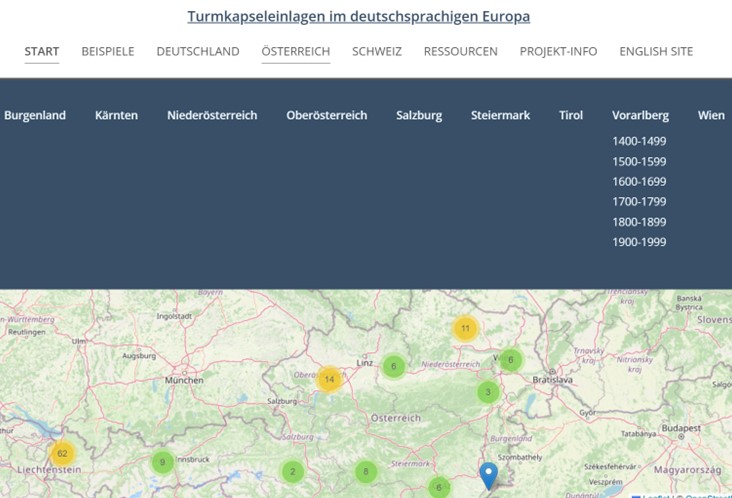Image resolution: width=732 pixels, height=498 pixels.
Task: Click the blue location pin marker on map
Action: [x=488, y=475]
